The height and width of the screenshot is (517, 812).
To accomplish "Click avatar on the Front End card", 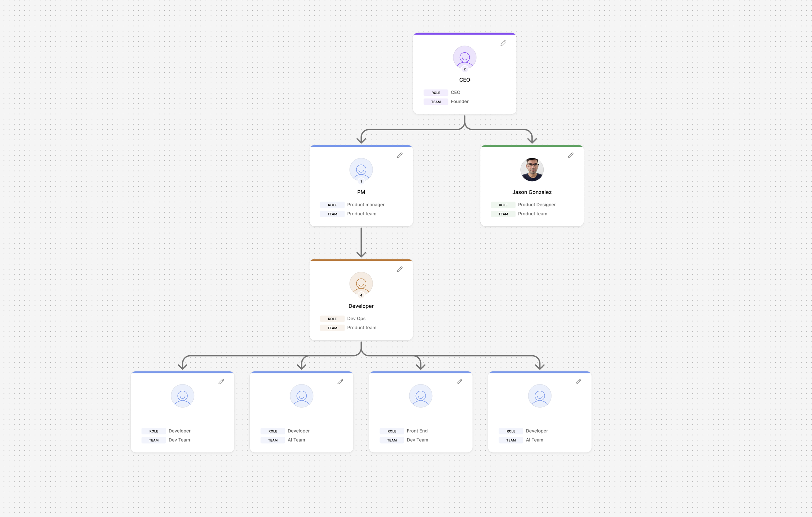I will click(x=421, y=396).
